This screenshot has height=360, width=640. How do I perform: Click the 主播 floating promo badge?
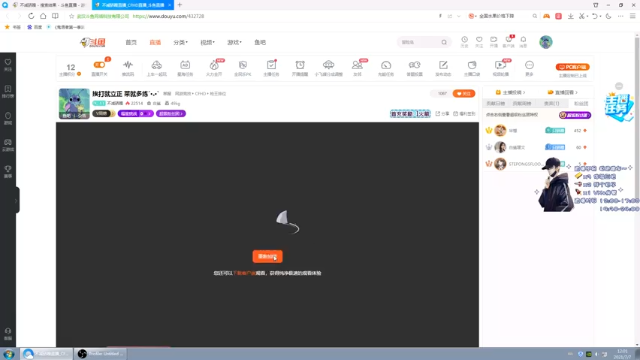tap(619, 107)
